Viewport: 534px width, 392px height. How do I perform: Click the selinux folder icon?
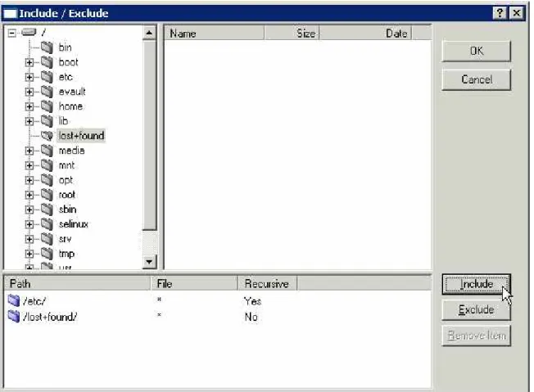47,224
